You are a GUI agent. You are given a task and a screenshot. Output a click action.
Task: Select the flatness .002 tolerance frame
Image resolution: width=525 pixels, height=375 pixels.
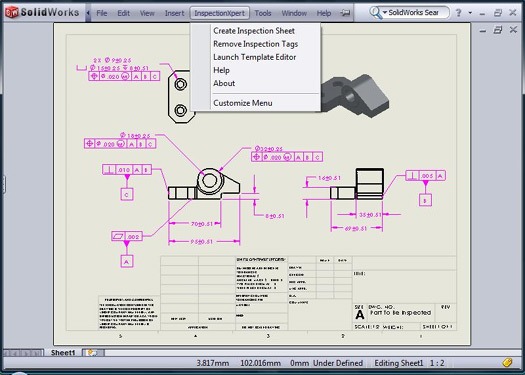click(127, 236)
